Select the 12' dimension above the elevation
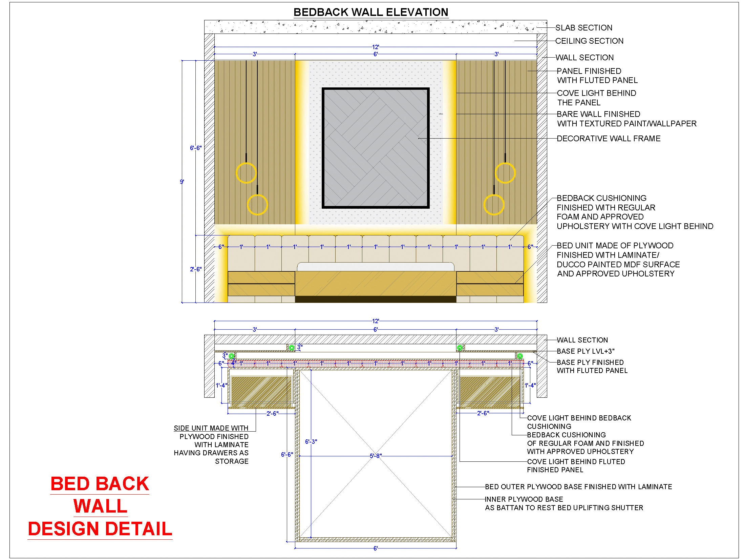Screen dimensions: 745x560 coord(376,47)
